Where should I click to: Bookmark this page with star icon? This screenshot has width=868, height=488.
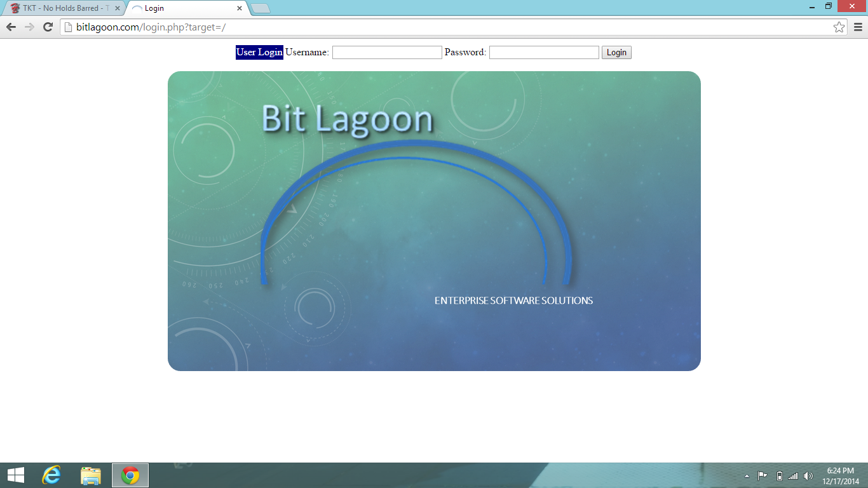(839, 27)
